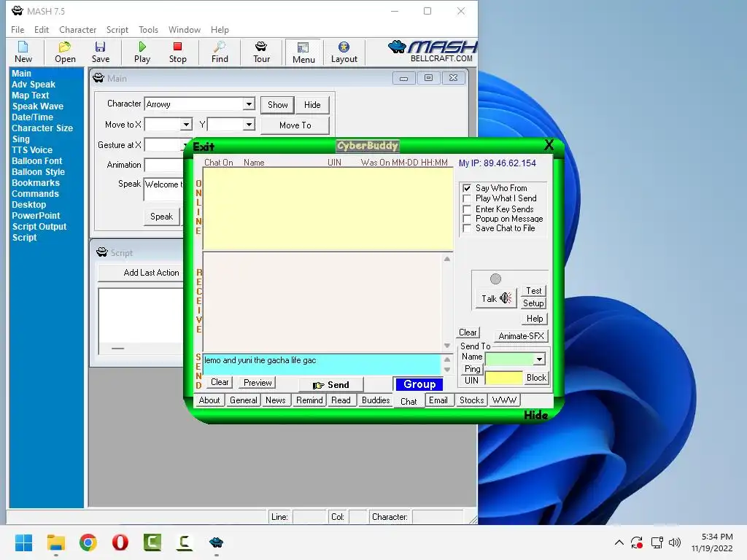Screen dimensions: 747x560
Task: Click the Send button
Action: pos(330,385)
